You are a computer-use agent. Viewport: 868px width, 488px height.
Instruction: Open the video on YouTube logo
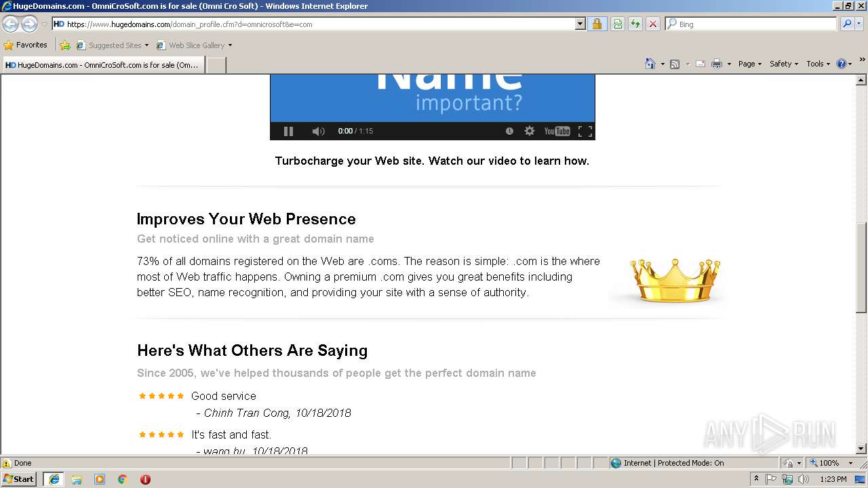point(557,131)
